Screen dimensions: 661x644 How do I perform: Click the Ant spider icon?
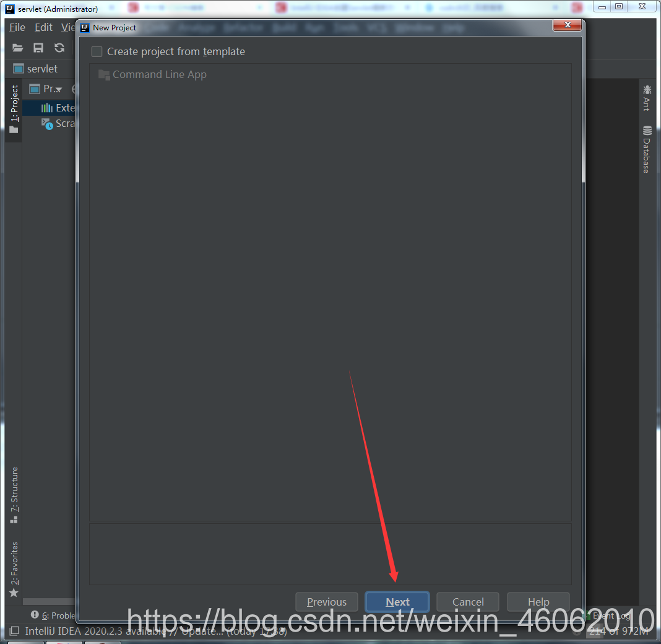647,89
